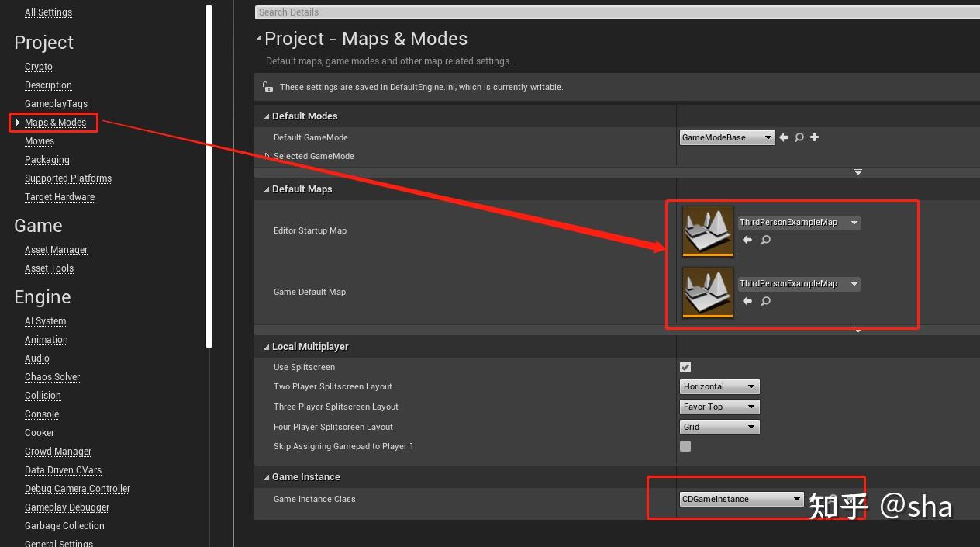The width and height of the screenshot is (980, 547).
Task: Click the use-selected arrow for Game Default Map
Action: [x=747, y=301]
